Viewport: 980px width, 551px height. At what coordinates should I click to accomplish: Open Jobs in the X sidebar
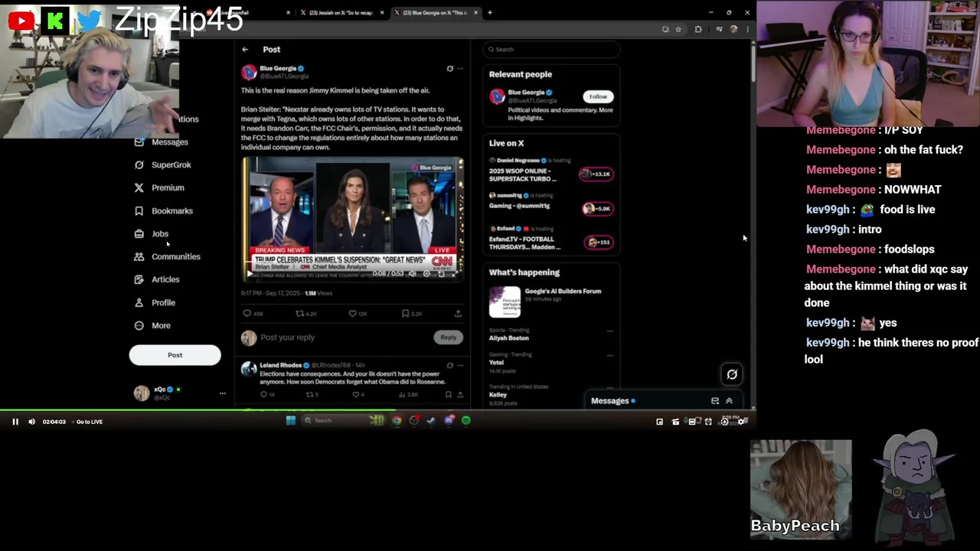(x=152, y=234)
